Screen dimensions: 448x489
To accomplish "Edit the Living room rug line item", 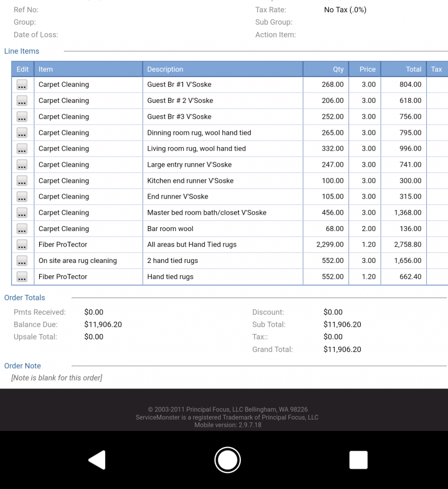I will pyautogui.click(x=22, y=149).
